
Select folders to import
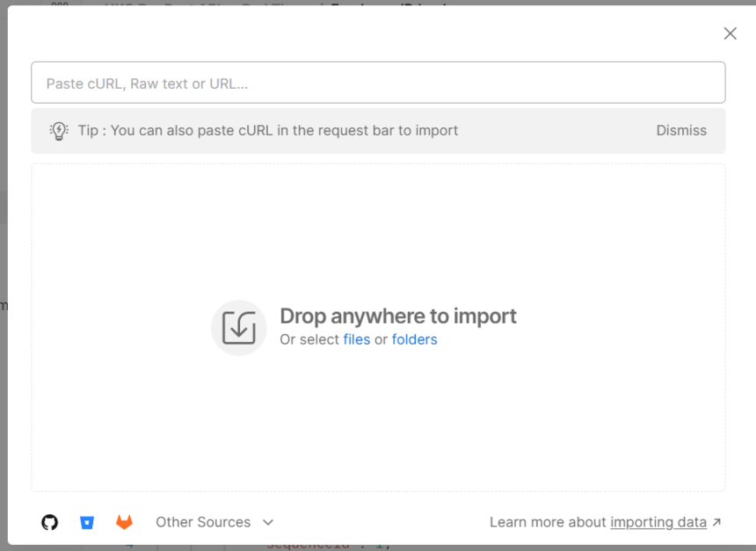(414, 339)
